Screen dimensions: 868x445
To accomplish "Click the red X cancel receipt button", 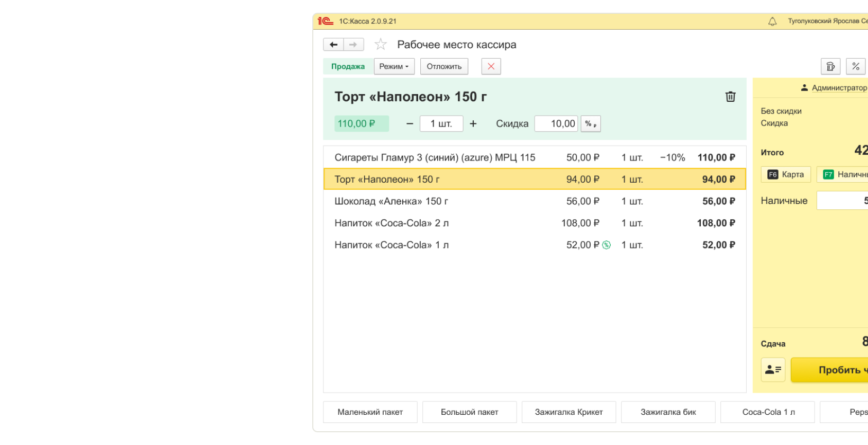I will [x=491, y=66].
